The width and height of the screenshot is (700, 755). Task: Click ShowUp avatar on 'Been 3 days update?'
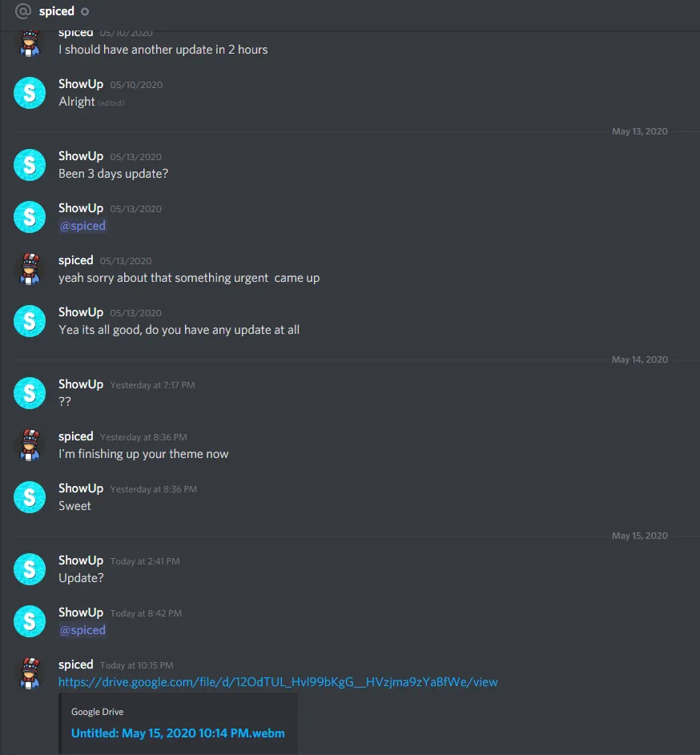pos(30,165)
